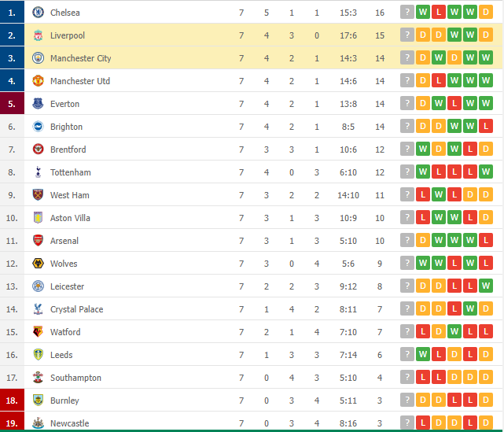Click the Watford crest icon

pos(38,331)
